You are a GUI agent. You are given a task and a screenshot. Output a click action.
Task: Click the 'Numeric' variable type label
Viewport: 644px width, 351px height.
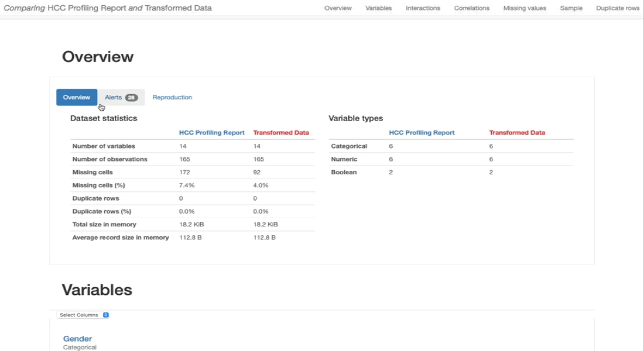[x=344, y=159]
